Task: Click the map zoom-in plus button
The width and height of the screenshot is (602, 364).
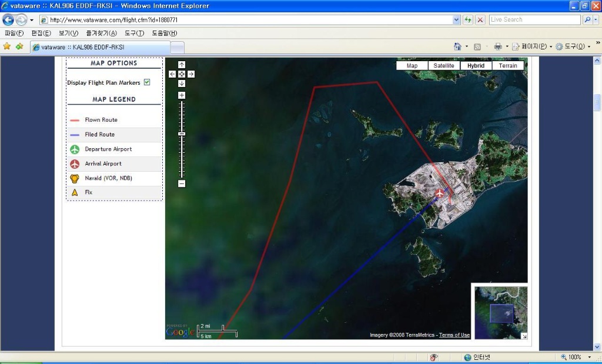Action: [182, 95]
